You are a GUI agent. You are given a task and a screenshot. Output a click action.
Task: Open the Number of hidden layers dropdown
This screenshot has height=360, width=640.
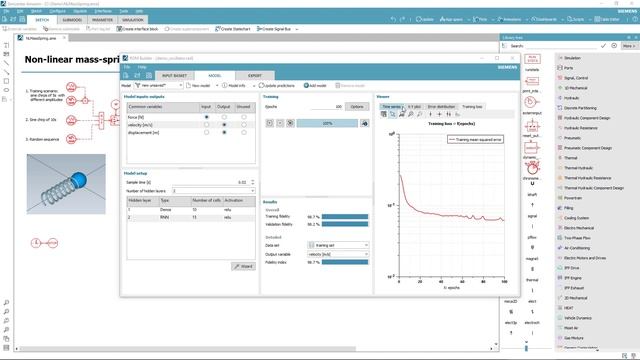213,191
